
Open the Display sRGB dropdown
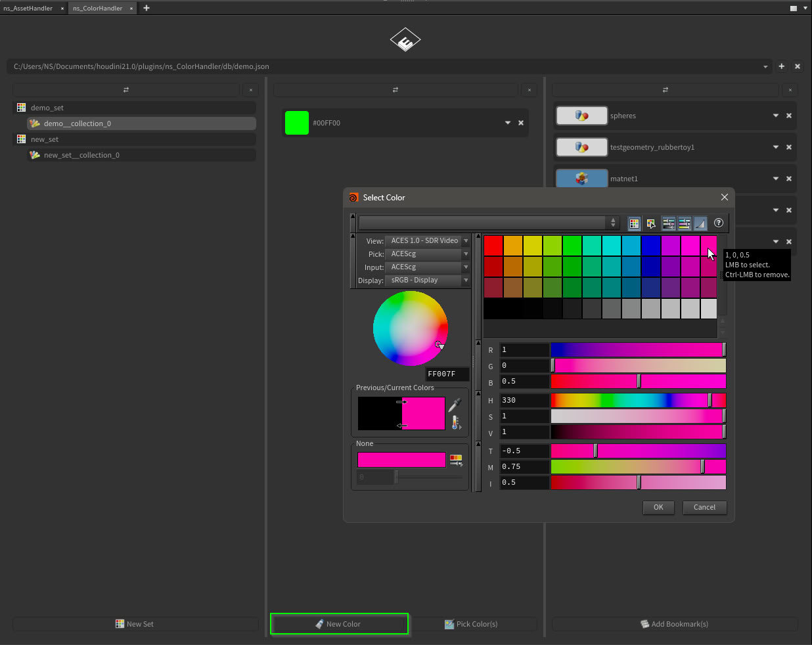[x=428, y=280]
